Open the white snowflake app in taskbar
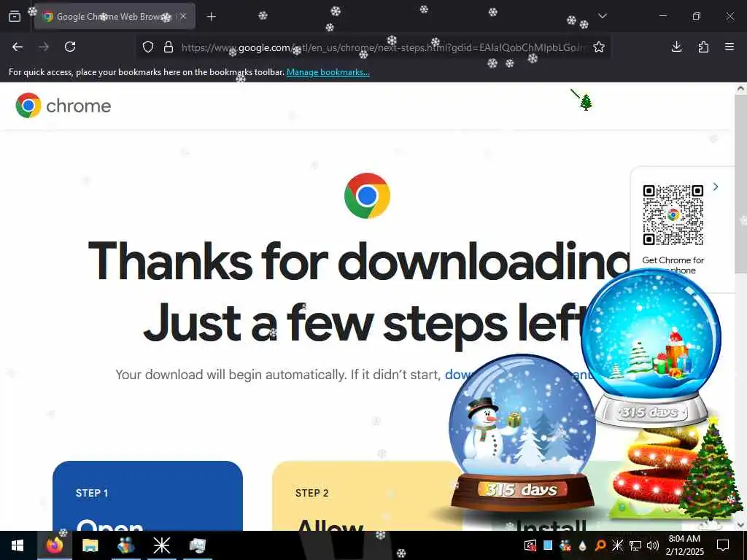This screenshot has height=560, width=747. tap(161, 545)
